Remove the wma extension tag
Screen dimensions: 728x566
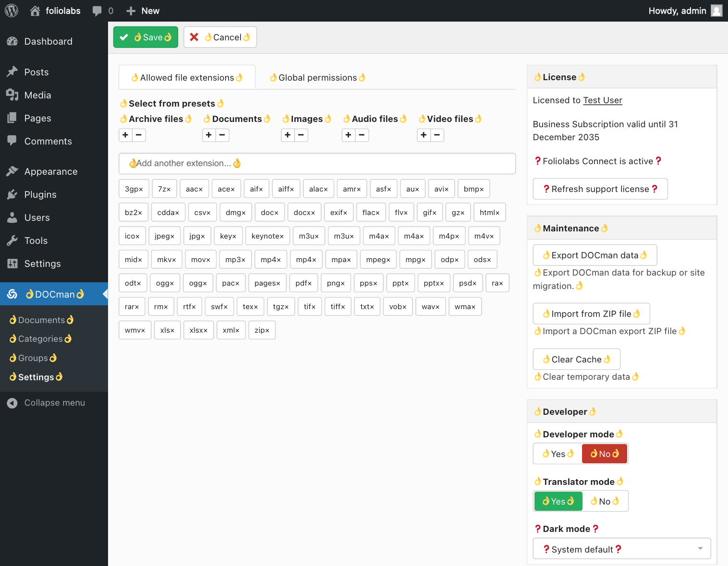pyautogui.click(x=473, y=307)
